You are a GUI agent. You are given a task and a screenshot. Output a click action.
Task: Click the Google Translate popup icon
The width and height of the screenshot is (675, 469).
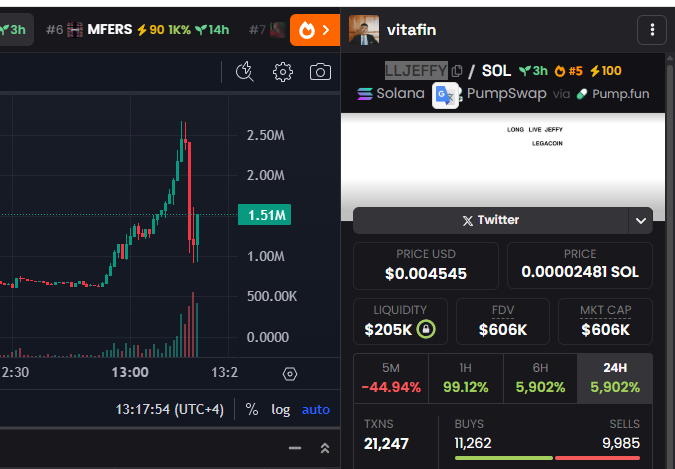click(x=445, y=95)
